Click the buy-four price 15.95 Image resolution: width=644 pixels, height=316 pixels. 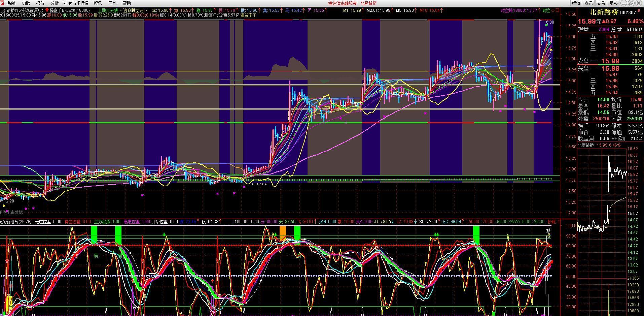coord(611,87)
